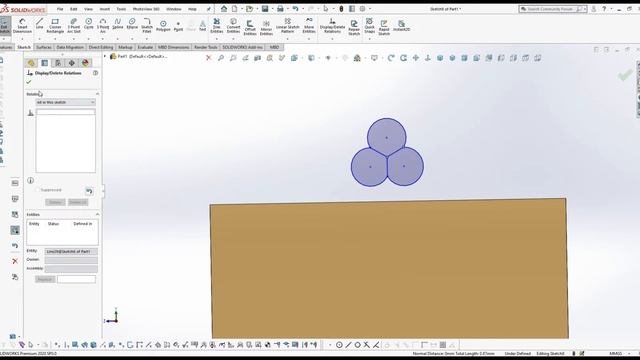640x360 pixels.
Task: Select the Circle sketch tool
Action: pos(89,24)
